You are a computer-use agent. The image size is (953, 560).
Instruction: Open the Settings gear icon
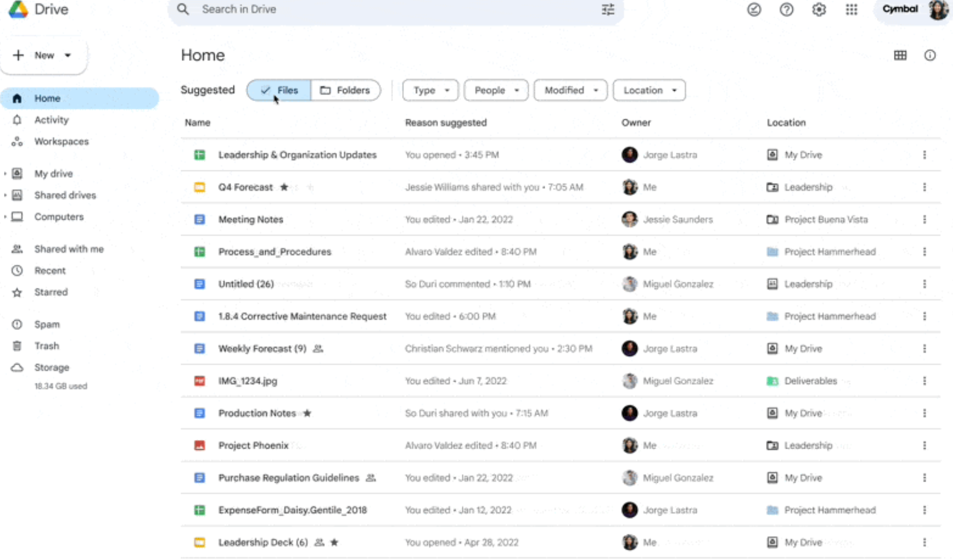pyautogui.click(x=818, y=10)
